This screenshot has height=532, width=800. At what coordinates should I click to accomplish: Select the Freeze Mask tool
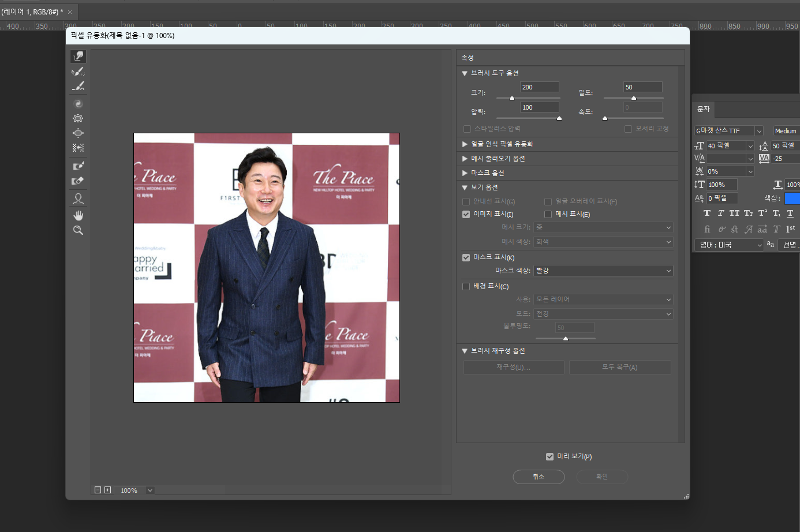coord(78,166)
